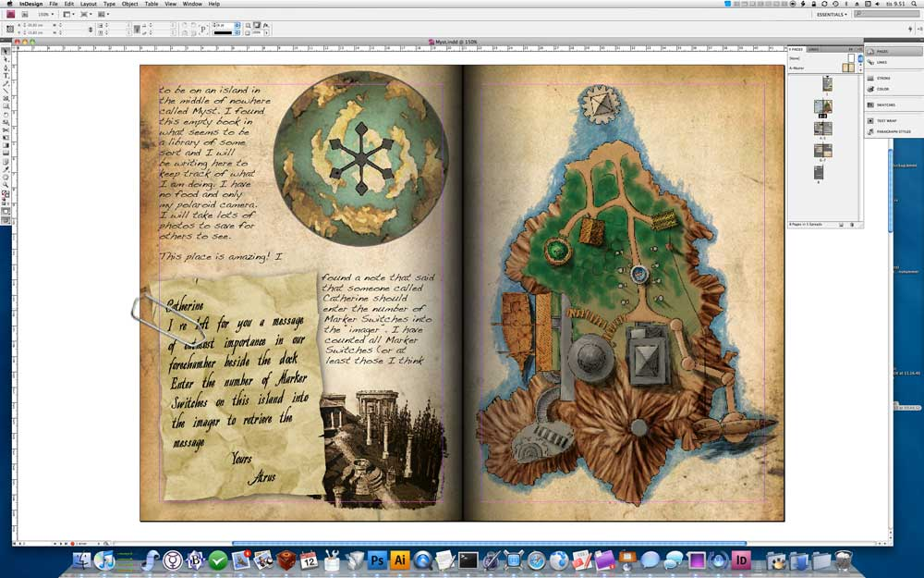Image resolution: width=924 pixels, height=578 pixels.
Task: Click the Spotlight magnifier in the menu bar
Action: tap(915, 4)
